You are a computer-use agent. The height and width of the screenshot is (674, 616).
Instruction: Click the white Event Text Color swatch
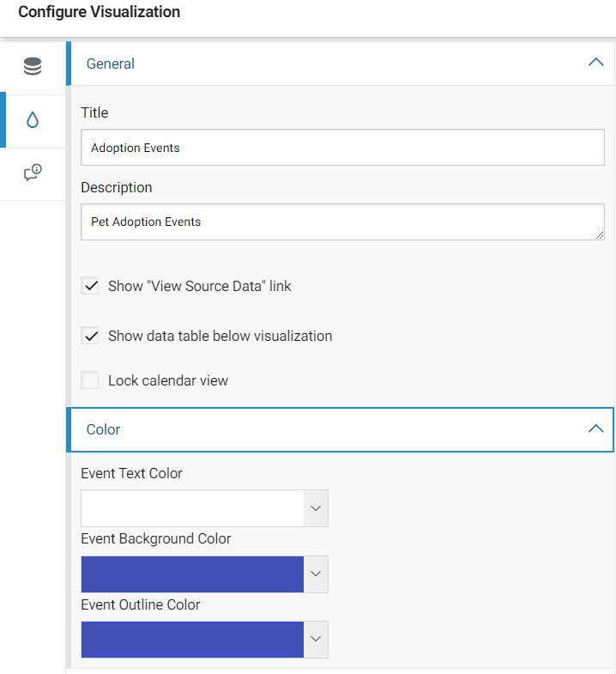[x=192, y=508]
